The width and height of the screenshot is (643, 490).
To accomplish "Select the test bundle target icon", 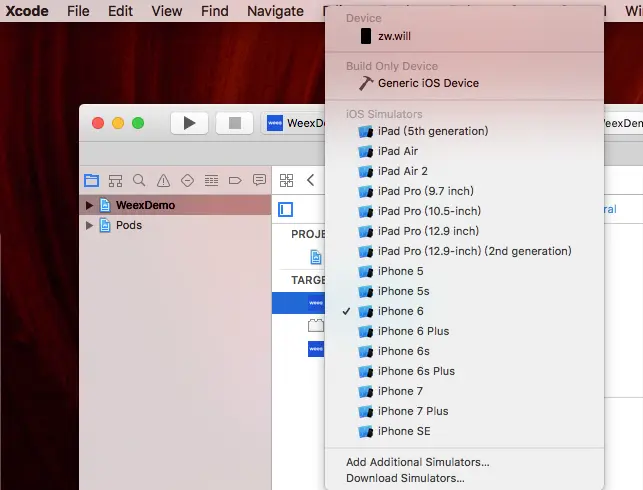I will click(316, 326).
